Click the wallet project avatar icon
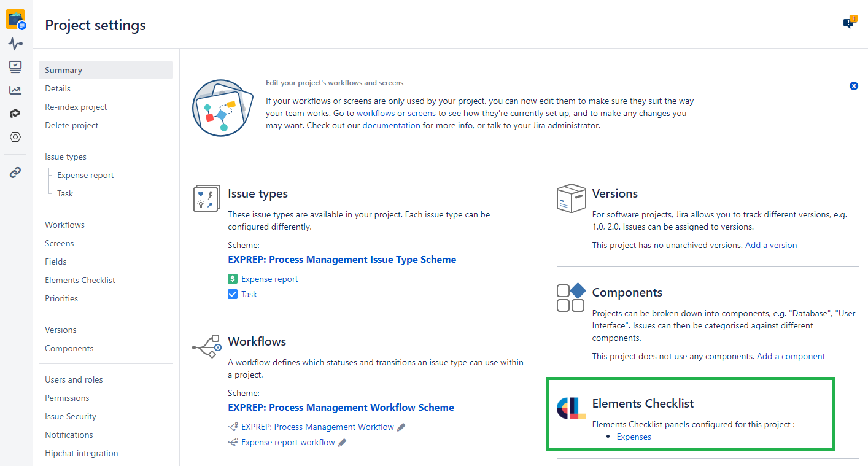 15,19
